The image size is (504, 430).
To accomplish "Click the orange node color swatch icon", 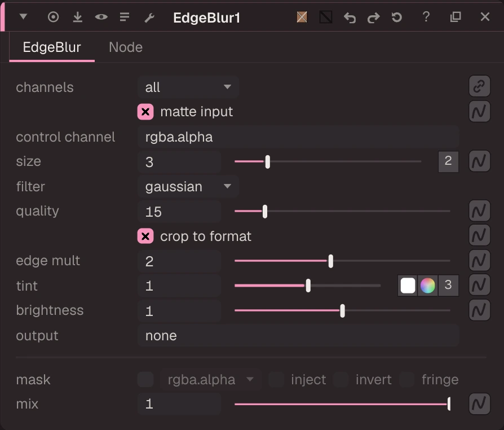I will pyautogui.click(x=302, y=17).
